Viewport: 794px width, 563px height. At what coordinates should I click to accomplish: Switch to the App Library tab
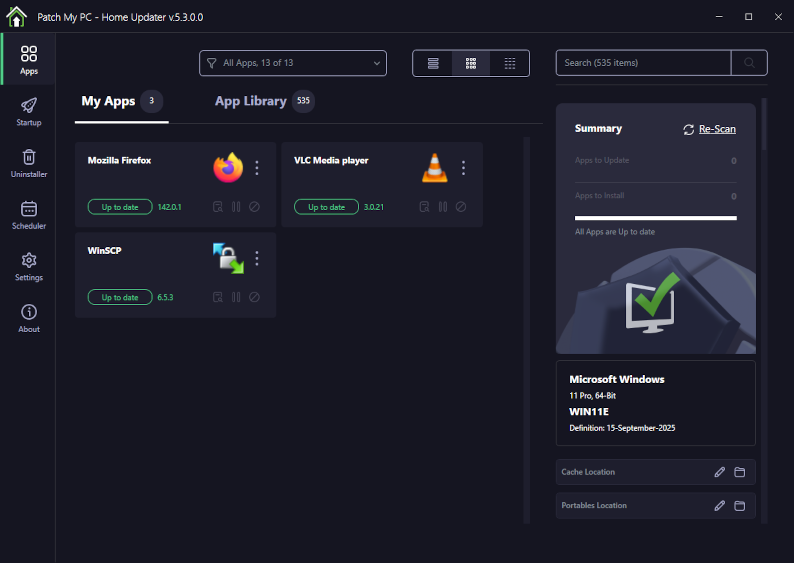(x=264, y=101)
